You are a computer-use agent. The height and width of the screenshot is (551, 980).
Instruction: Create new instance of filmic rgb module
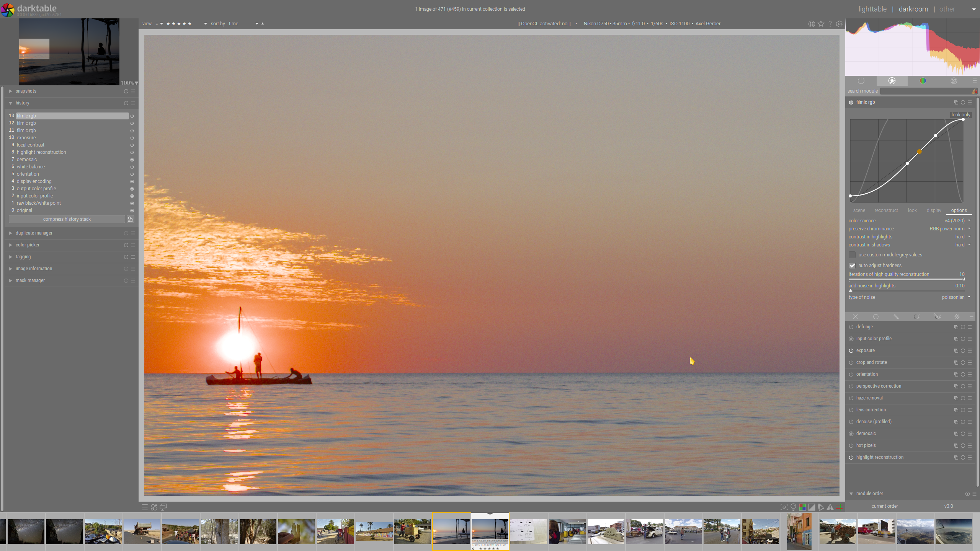[x=956, y=102]
